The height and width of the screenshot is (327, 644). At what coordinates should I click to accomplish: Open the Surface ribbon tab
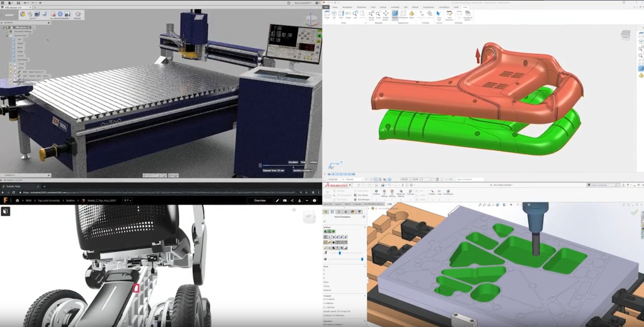[x=383, y=7]
